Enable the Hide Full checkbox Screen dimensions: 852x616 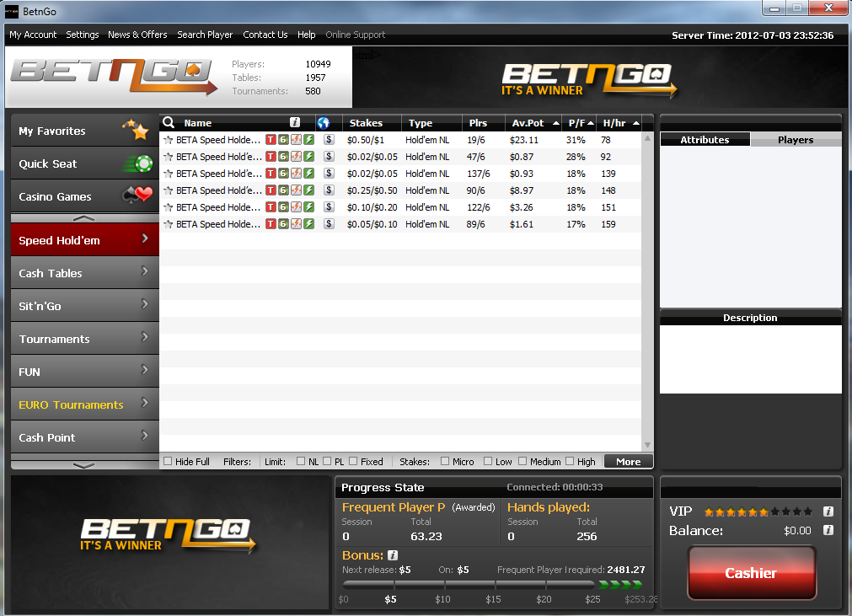[168, 461]
